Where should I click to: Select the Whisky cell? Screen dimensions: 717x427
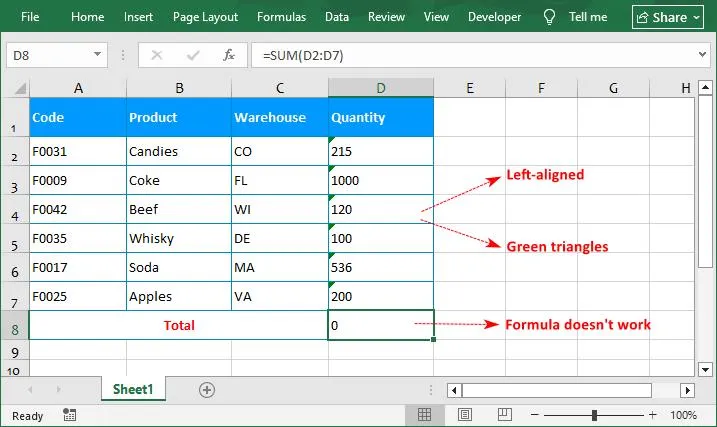(x=179, y=238)
